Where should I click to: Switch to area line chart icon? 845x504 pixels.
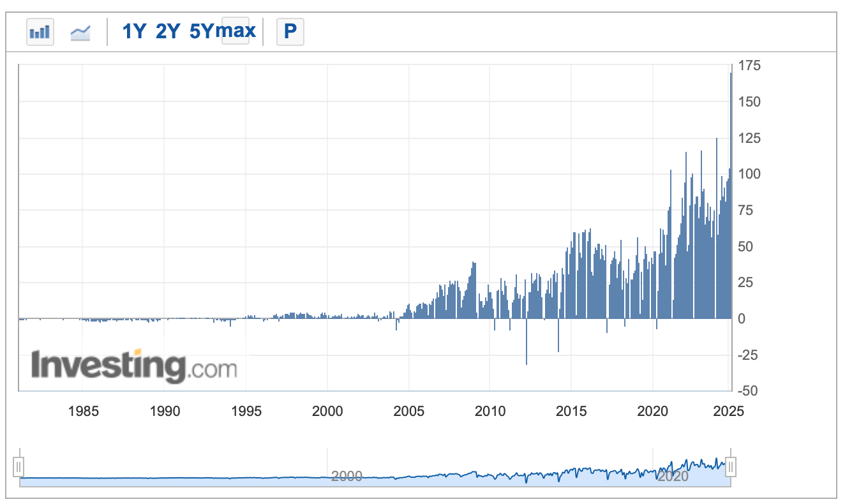[x=80, y=31]
